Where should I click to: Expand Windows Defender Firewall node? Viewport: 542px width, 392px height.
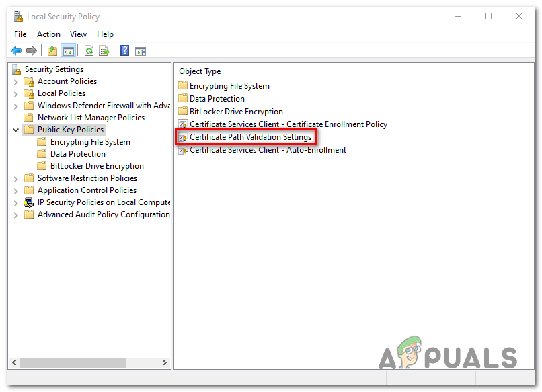tap(15, 106)
